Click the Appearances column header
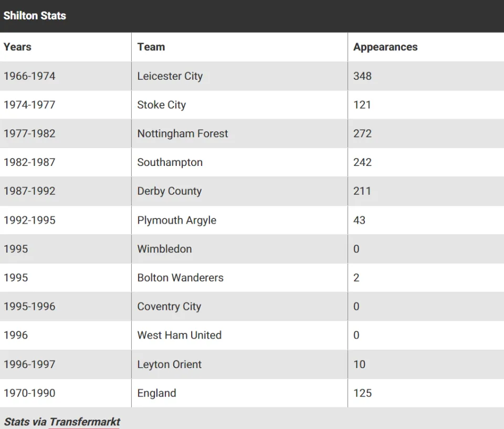 385,47
